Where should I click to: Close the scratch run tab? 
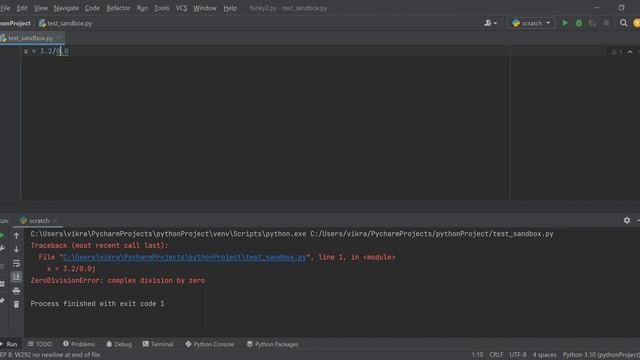tap(55, 220)
